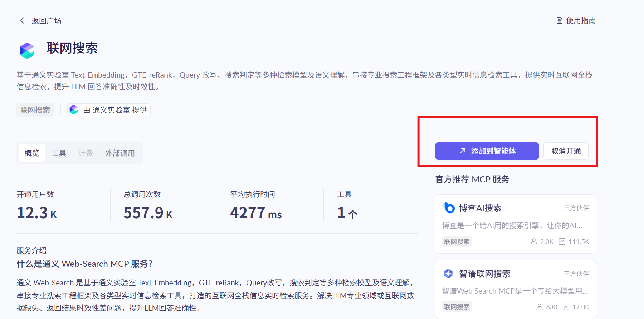Click the 联网搜索 page title

72,48
